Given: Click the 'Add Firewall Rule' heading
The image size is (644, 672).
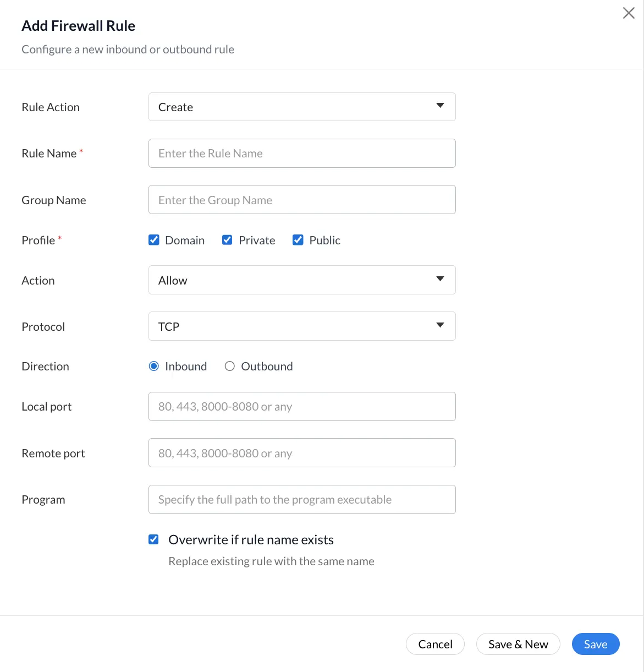Looking at the screenshot, I should click(x=78, y=26).
